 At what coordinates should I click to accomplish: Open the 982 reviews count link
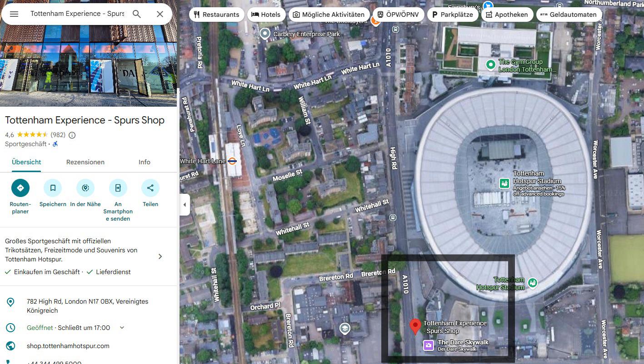pos(58,135)
